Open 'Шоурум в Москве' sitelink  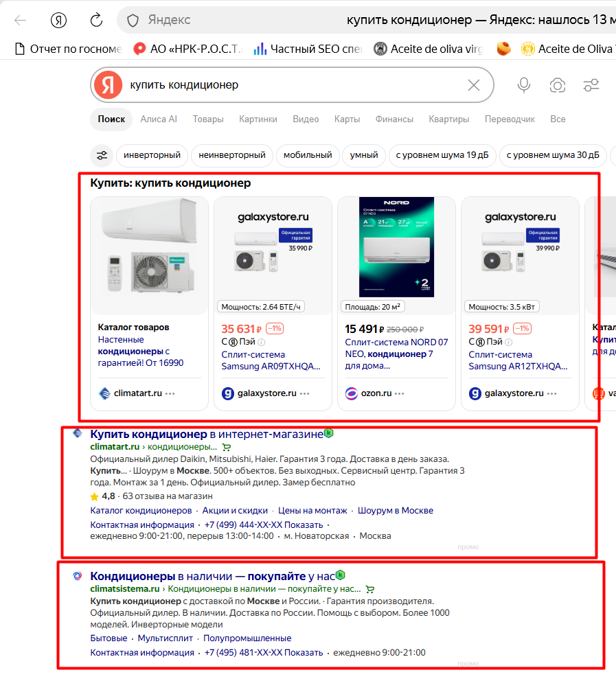(396, 511)
